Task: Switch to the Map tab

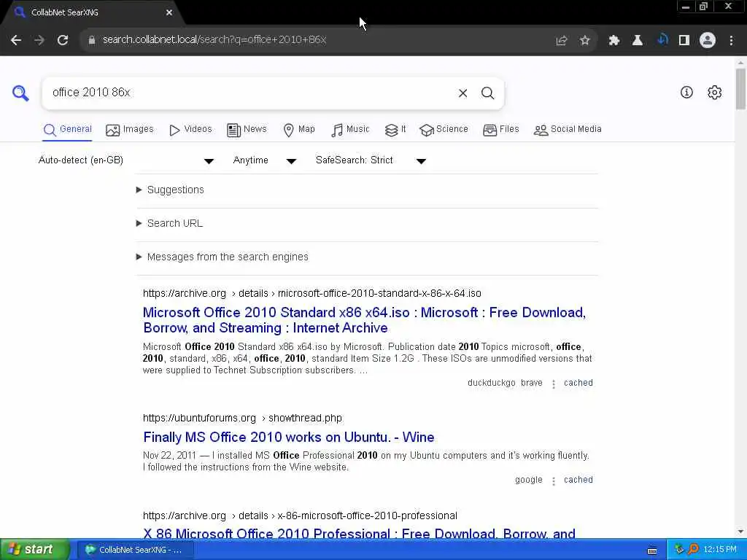Action: click(x=298, y=130)
